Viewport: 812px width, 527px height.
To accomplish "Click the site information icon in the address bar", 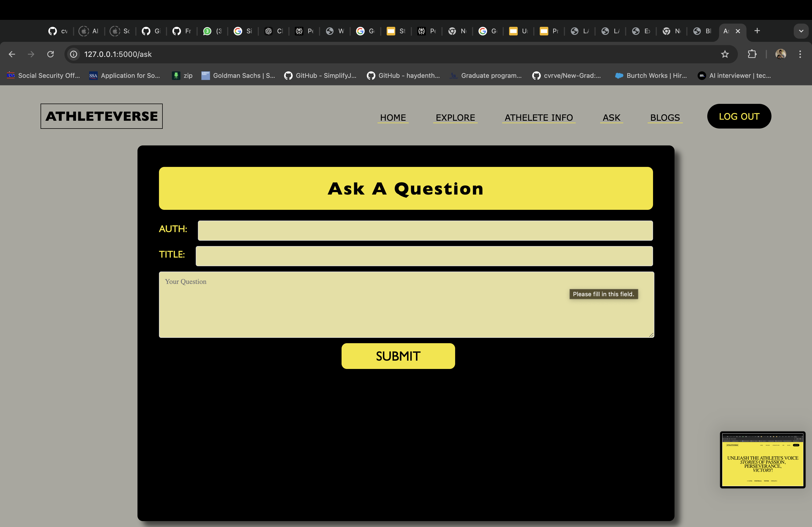I will (74, 54).
